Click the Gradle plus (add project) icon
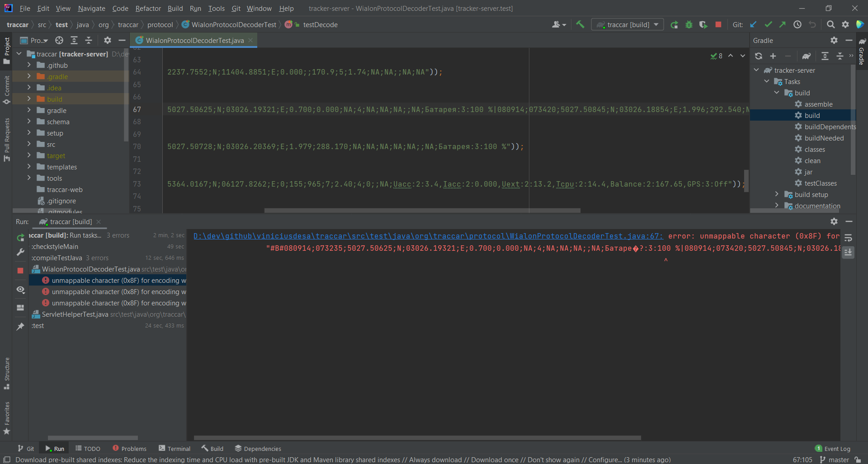This screenshot has height=464, width=868. [773, 56]
